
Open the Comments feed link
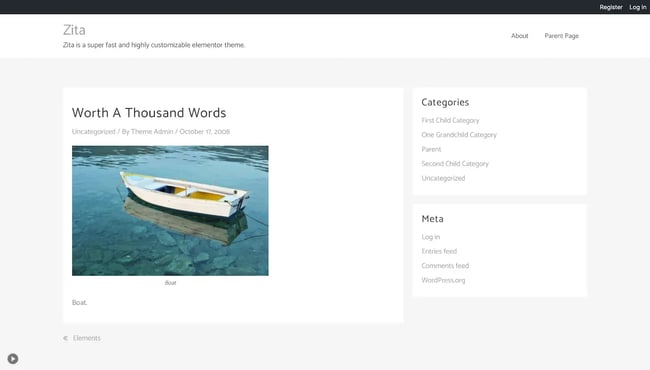[x=445, y=266]
